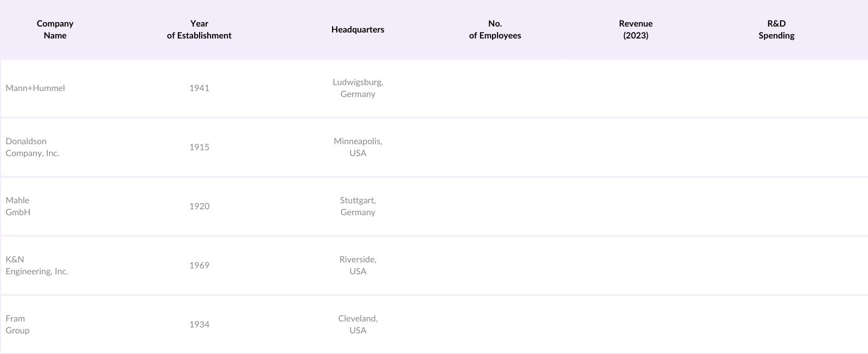Select the 1920 establishment year cell
Image resolution: width=868 pixels, height=354 pixels.
click(199, 207)
